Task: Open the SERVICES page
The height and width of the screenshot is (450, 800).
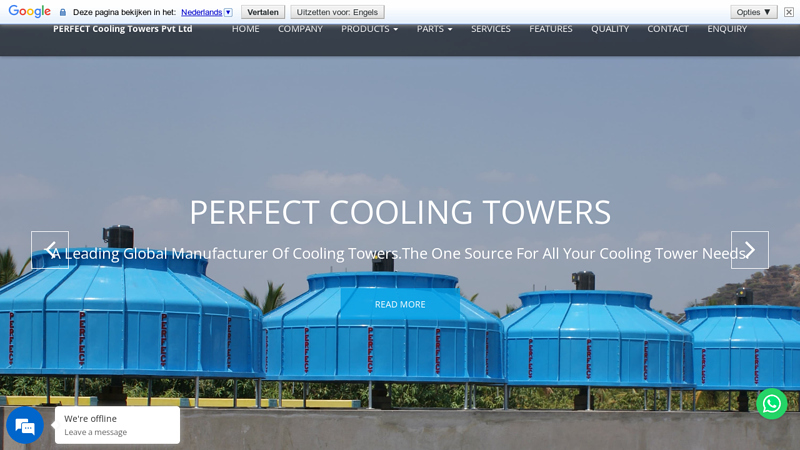Action: [x=490, y=29]
